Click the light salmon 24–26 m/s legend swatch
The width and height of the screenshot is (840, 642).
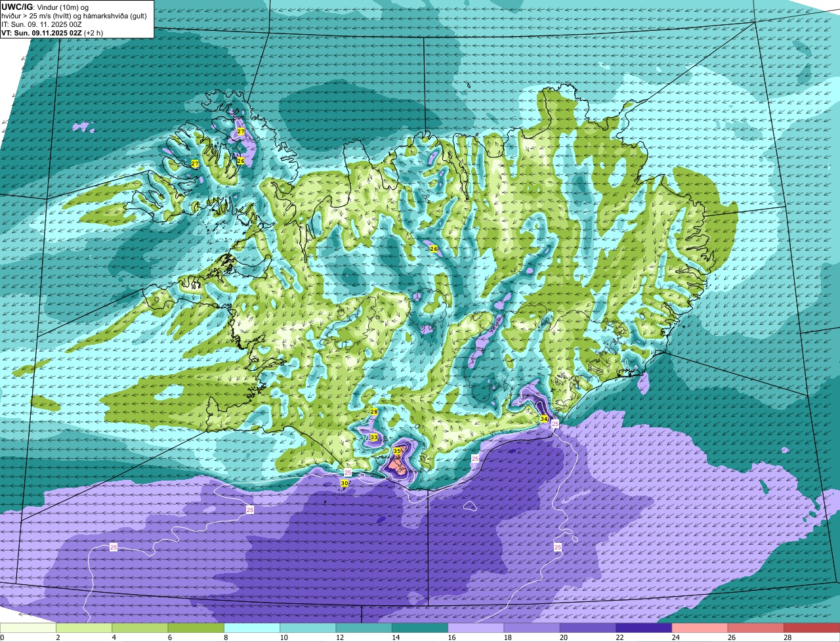point(700,628)
